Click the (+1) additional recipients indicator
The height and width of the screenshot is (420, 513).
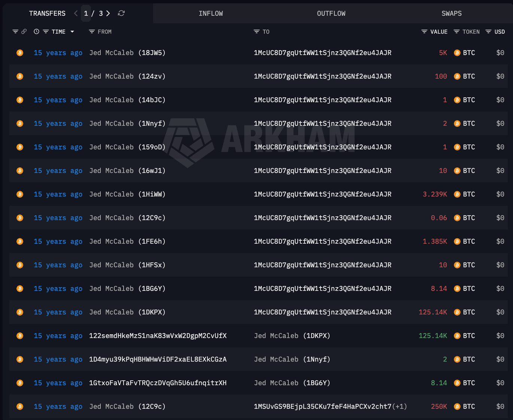coord(400,407)
